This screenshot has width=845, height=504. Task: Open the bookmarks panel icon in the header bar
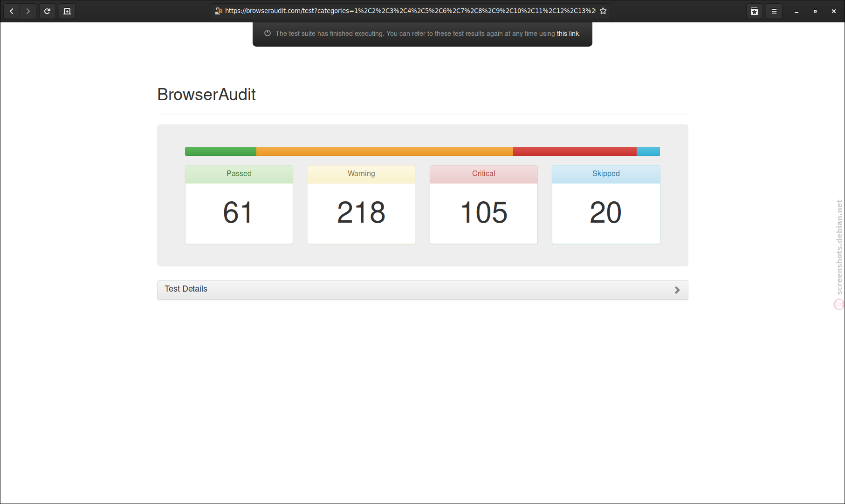755,11
